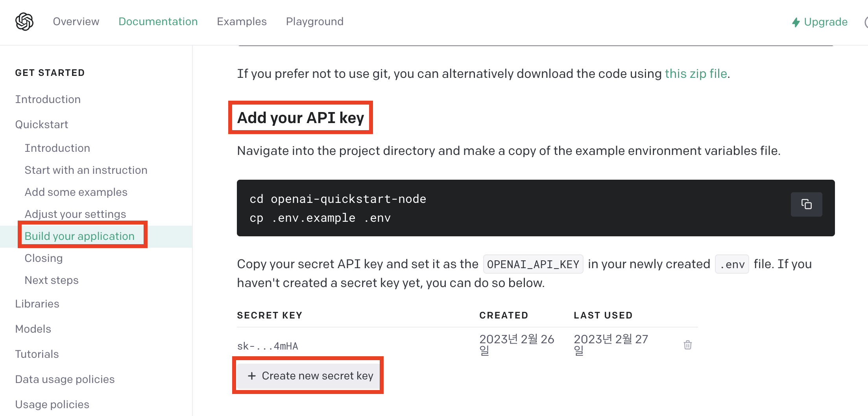Open Next steps in sidebar

click(52, 280)
